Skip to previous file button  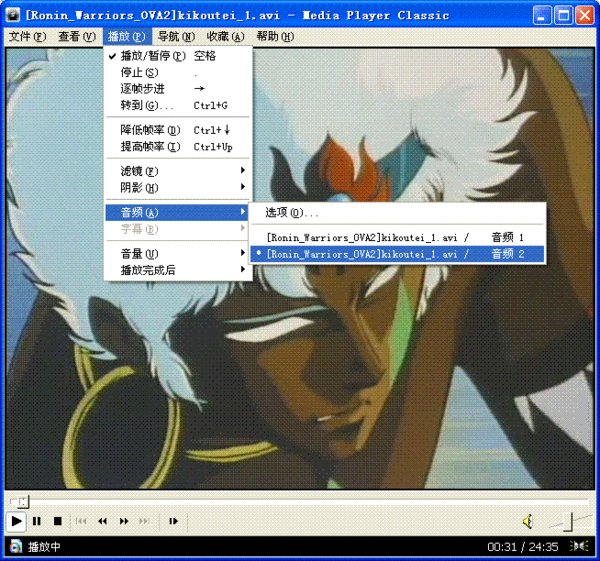[x=81, y=521]
